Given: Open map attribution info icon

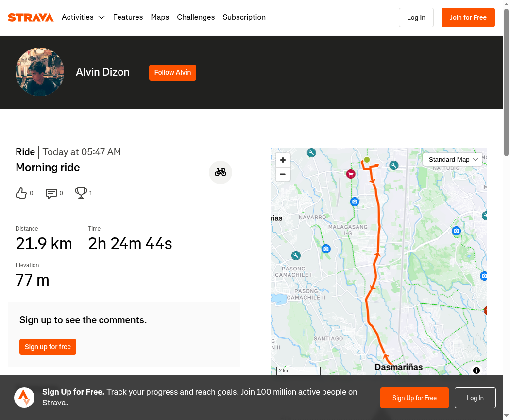Looking at the screenshot, I should (x=476, y=370).
